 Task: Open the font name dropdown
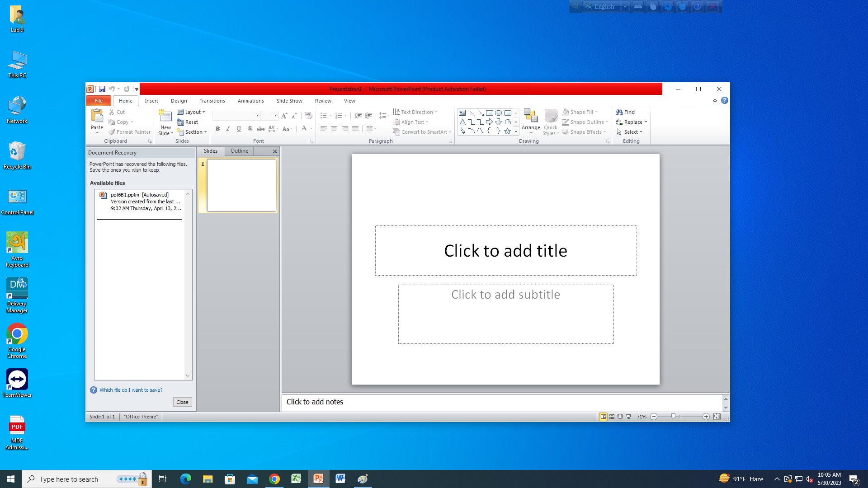point(257,116)
